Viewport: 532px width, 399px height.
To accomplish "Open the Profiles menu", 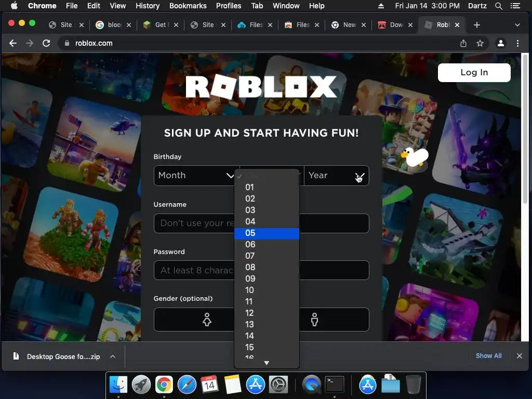I will pos(229,6).
